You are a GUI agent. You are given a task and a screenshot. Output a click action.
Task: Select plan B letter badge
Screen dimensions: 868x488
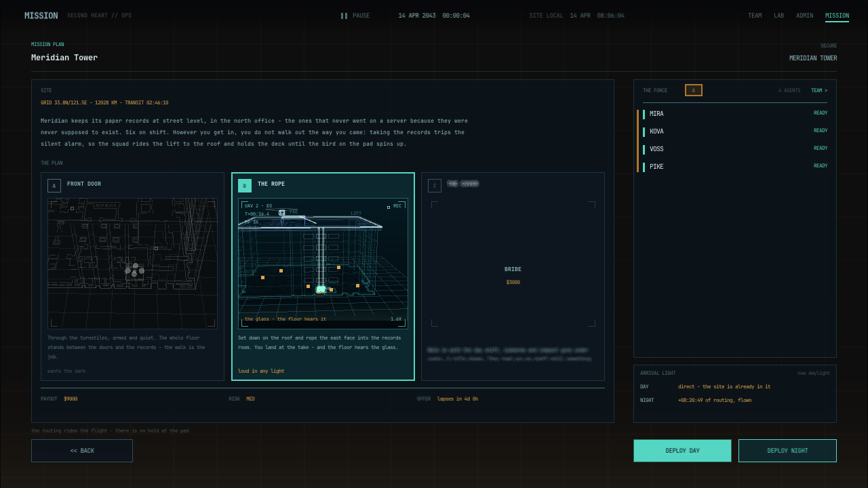click(x=245, y=186)
